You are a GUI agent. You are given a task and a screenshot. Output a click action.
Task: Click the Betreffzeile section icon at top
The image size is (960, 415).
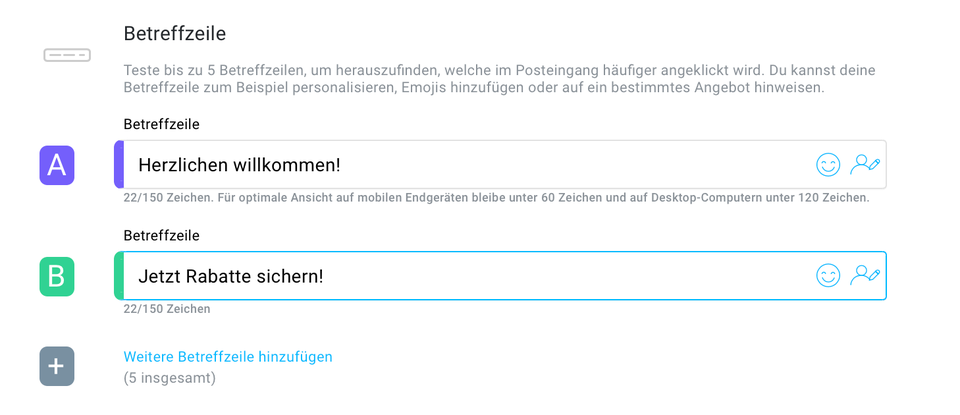pyautogui.click(x=67, y=55)
